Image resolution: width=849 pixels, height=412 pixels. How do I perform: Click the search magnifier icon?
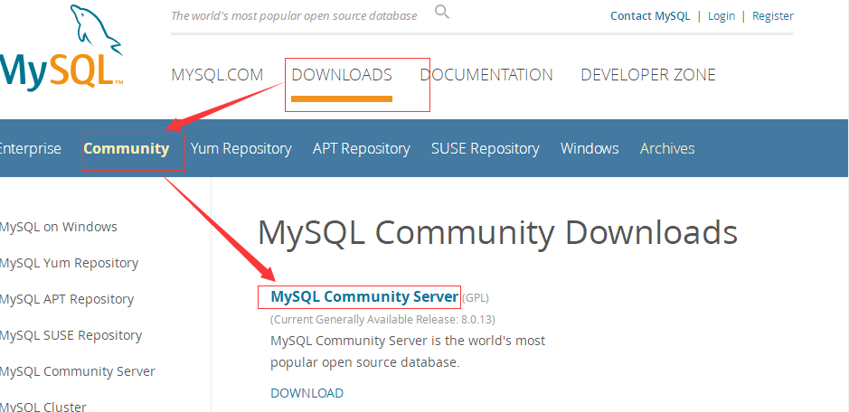tap(442, 12)
